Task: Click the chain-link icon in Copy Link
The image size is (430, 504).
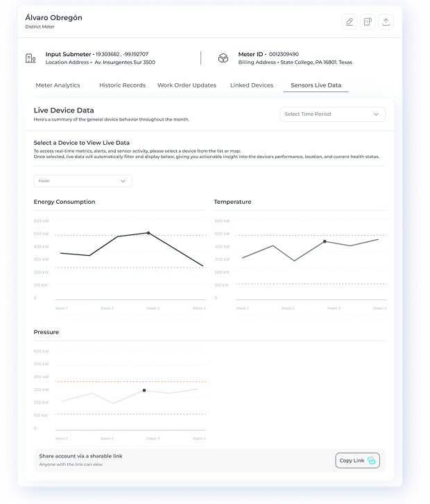Action: [x=372, y=460]
